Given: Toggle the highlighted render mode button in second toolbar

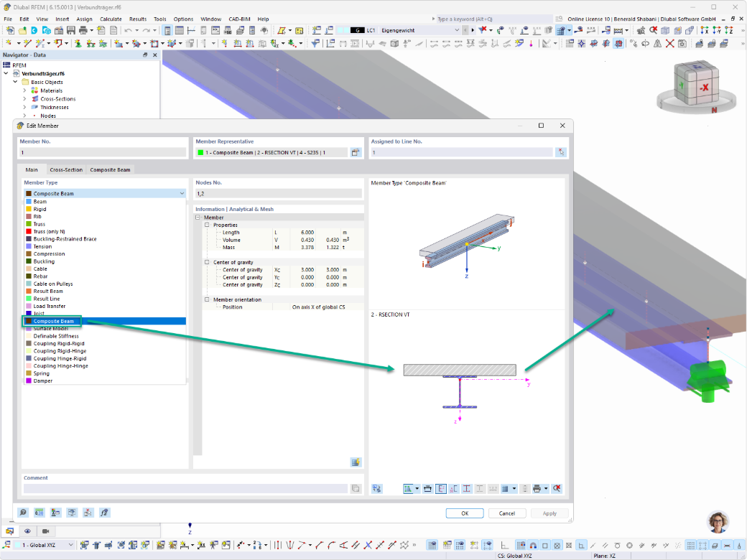Looking at the screenshot, I should click(618, 44).
